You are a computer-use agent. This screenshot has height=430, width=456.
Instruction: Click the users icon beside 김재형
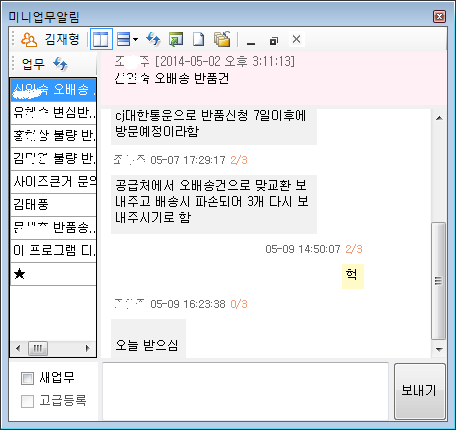point(29,40)
